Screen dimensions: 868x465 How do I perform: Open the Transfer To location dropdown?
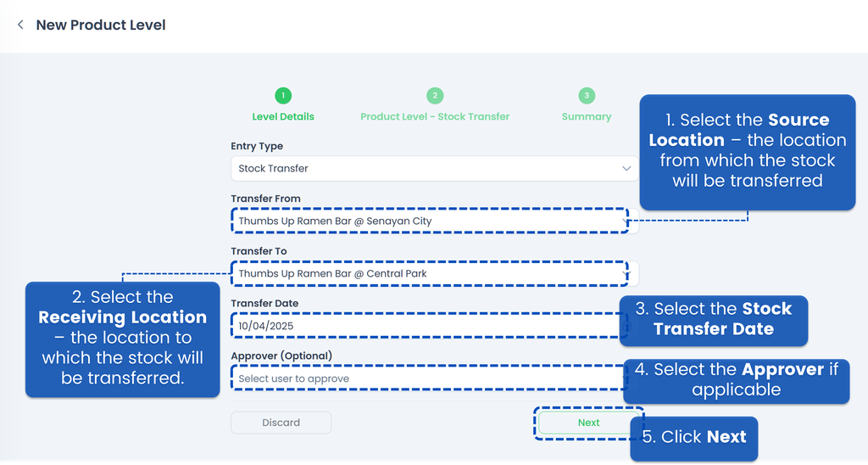[x=428, y=274]
